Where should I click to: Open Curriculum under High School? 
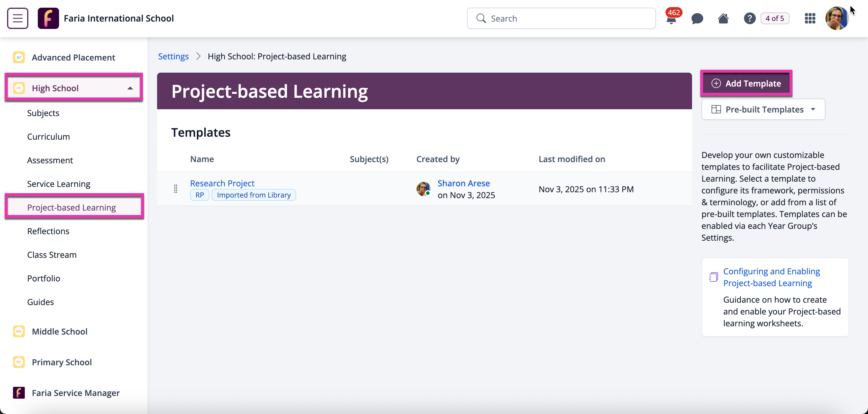click(x=48, y=136)
